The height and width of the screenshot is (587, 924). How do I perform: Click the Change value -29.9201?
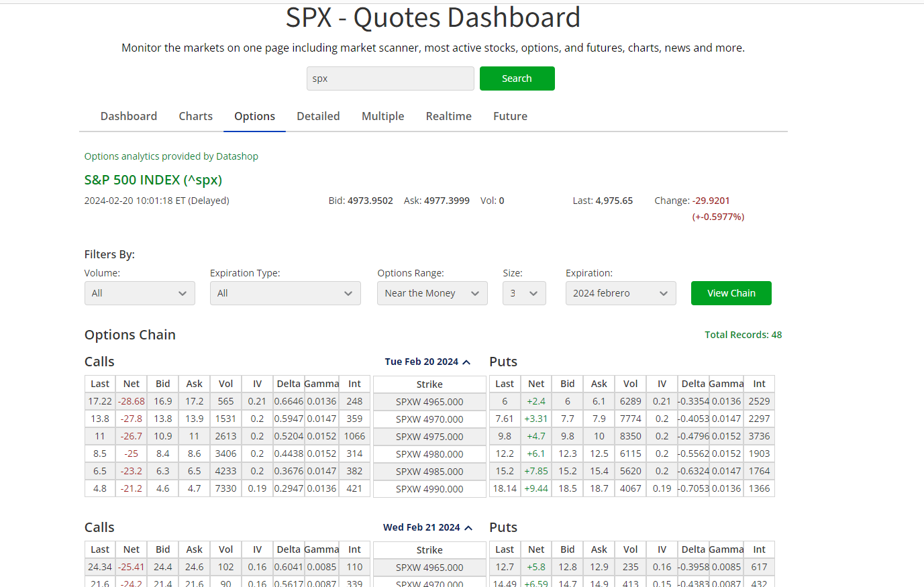[711, 201]
